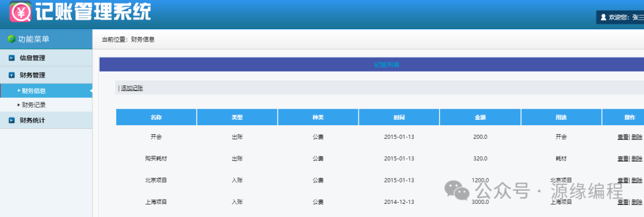
Task: Open 查看 for the 上海项目 row
Action: coord(623,201)
